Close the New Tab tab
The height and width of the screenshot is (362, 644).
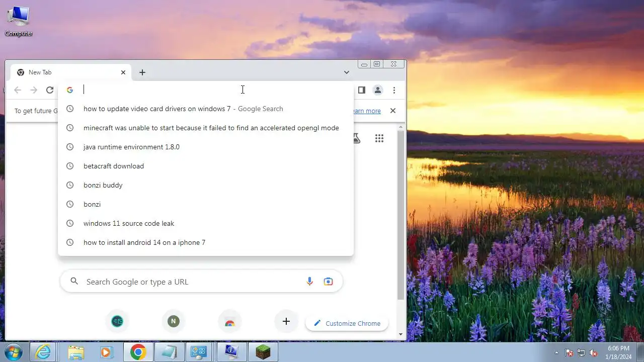click(x=123, y=72)
